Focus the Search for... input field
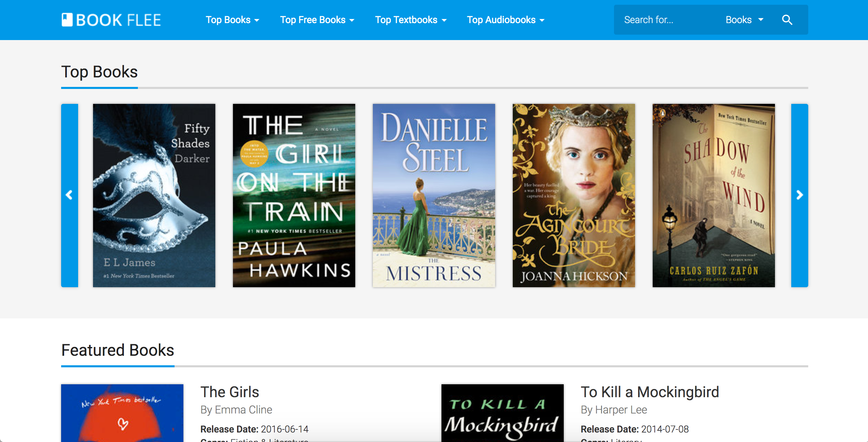 tap(666, 20)
